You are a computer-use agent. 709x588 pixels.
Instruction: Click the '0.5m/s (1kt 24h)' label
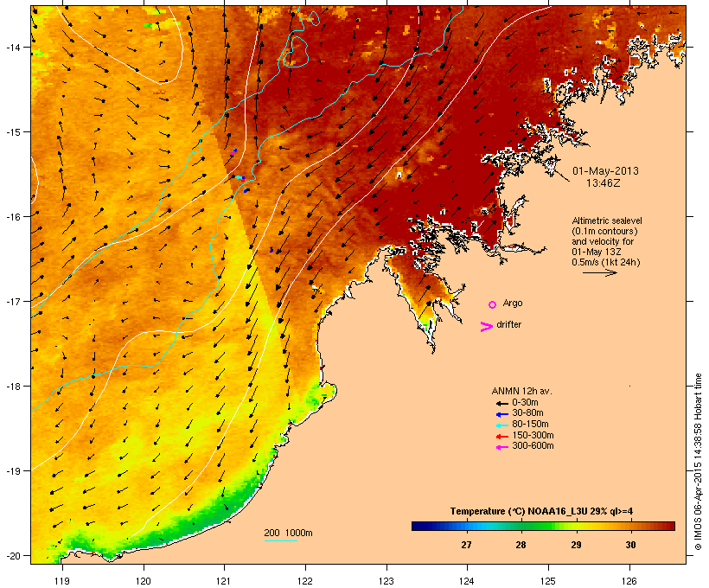tap(606, 262)
